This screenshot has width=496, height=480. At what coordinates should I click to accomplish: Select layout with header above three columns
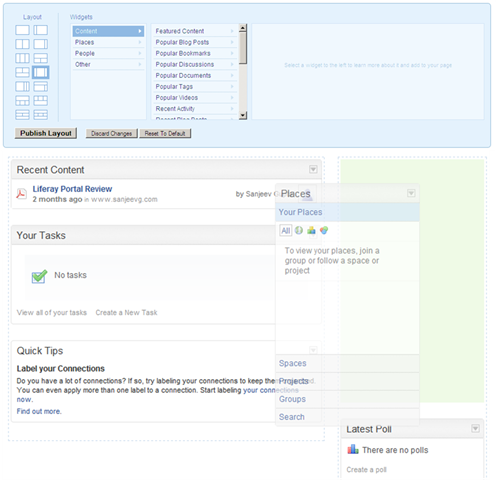tap(22, 101)
